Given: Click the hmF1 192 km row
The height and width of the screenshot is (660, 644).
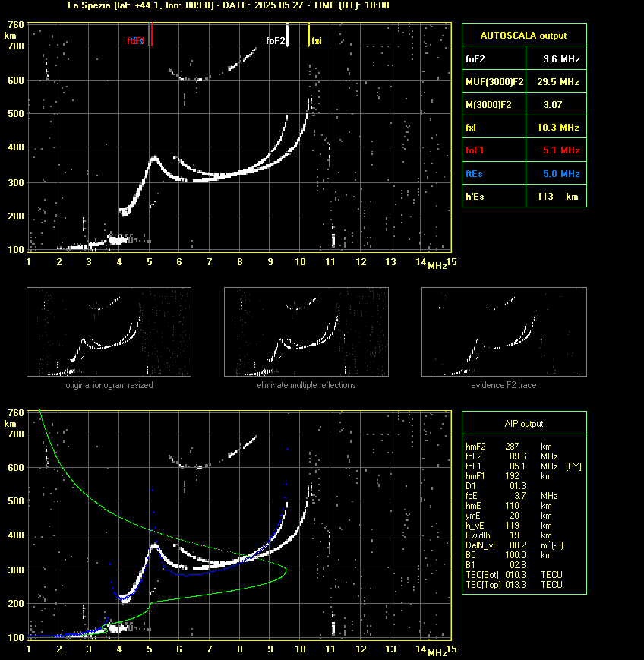Looking at the screenshot, I should point(509,476).
